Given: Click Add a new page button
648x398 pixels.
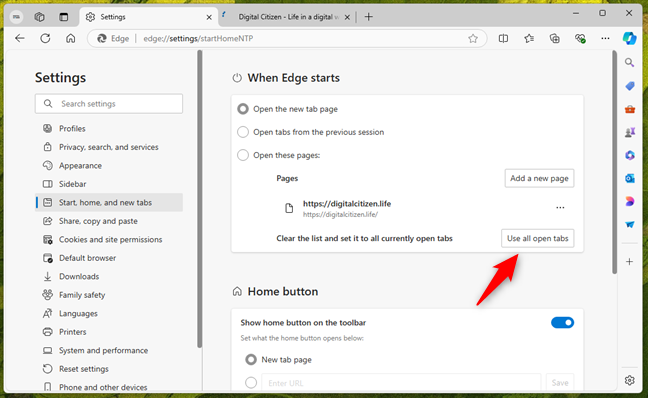Looking at the screenshot, I should pyautogui.click(x=539, y=178).
